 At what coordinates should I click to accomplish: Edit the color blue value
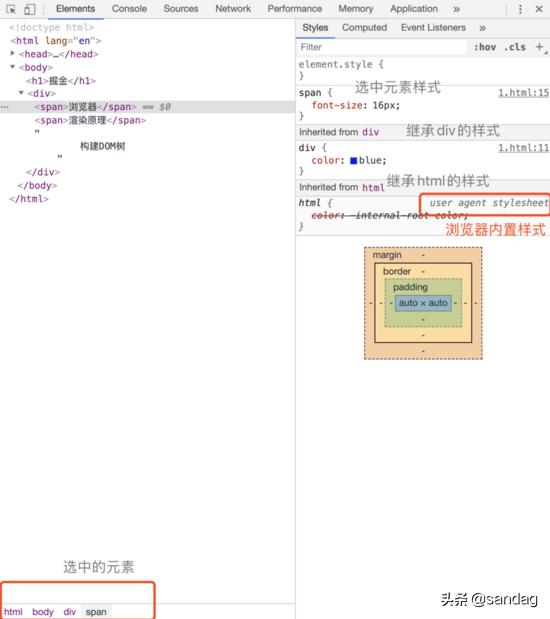point(370,160)
